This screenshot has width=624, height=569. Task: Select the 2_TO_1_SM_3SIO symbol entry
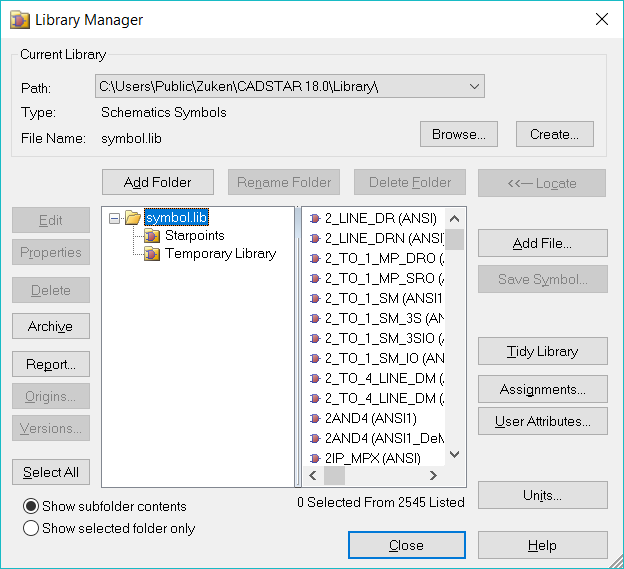pyautogui.click(x=384, y=338)
